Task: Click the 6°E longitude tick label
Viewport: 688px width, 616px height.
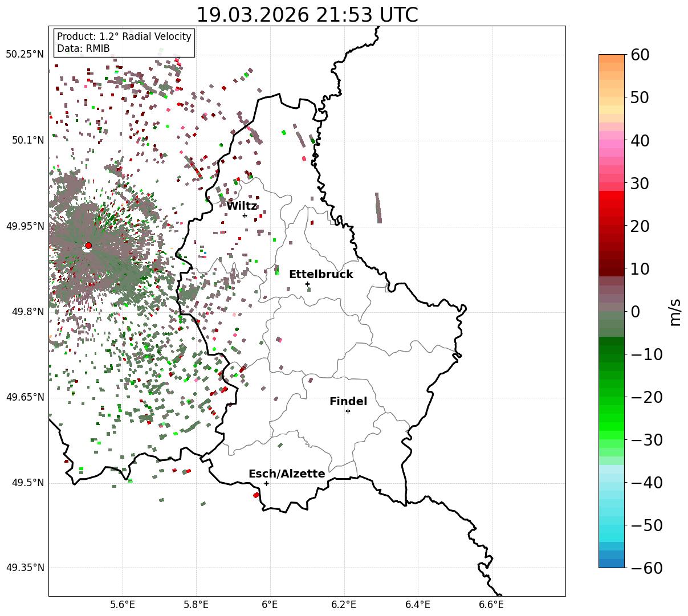Action: [x=270, y=605]
